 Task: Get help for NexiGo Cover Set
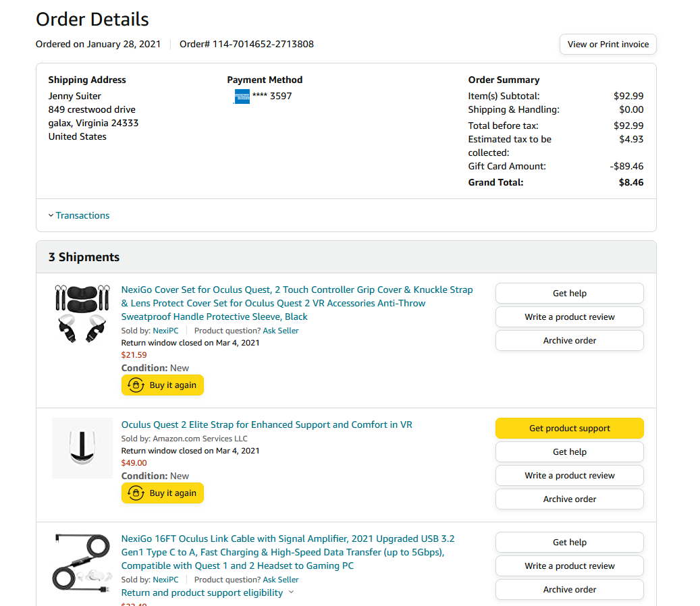(x=569, y=294)
